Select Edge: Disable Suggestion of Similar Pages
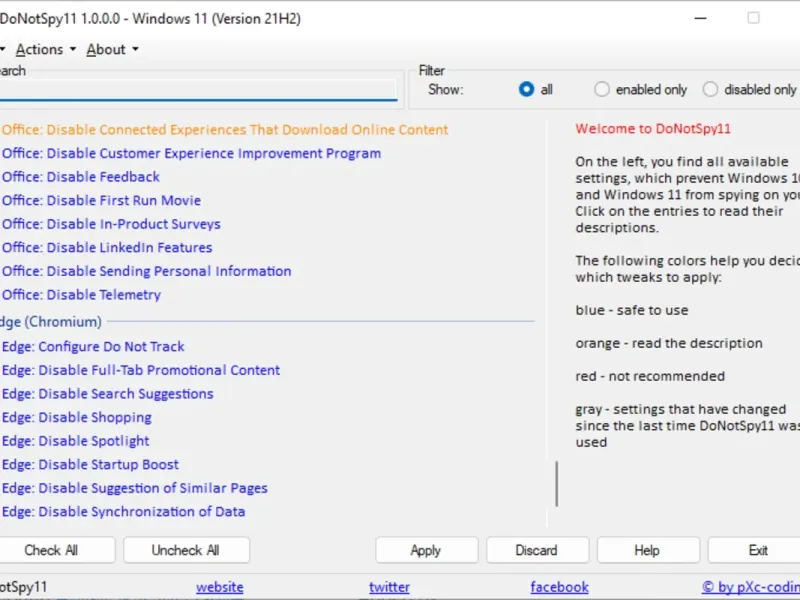This screenshot has width=800, height=600. tap(135, 488)
